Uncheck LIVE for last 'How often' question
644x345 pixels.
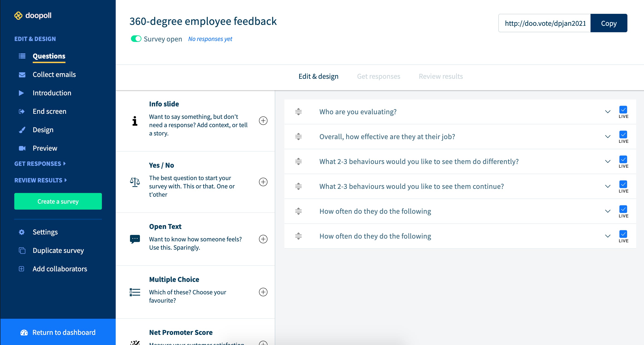(x=623, y=234)
